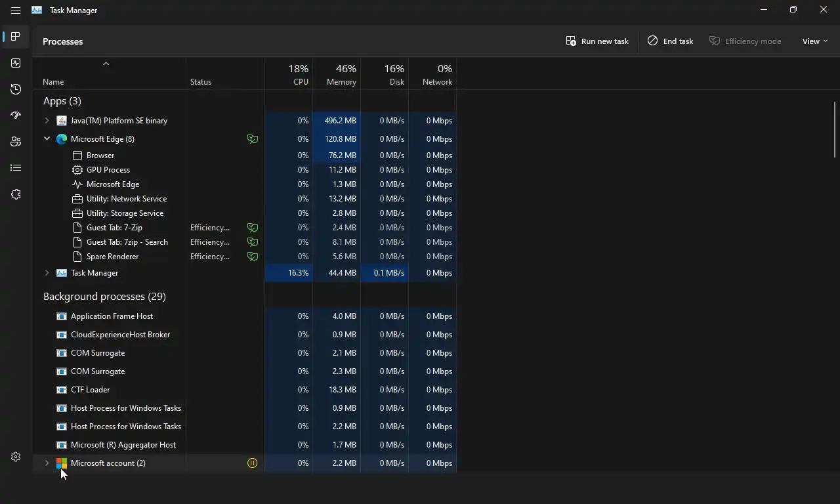The width and height of the screenshot is (840, 504).
Task: Select the Spare Renderer process row
Action: click(244, 257)
